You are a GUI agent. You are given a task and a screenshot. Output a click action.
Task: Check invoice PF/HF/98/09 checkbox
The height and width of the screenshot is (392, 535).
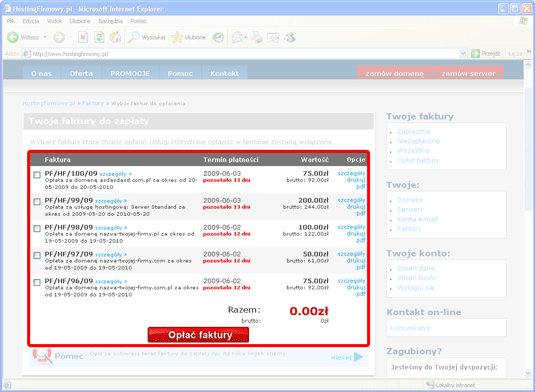coord(37,229)
